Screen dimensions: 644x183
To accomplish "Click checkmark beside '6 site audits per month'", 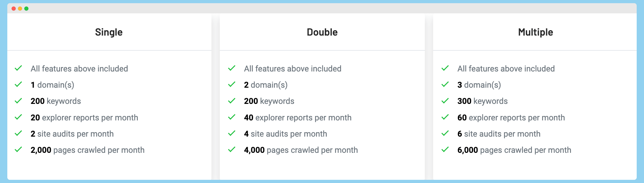I will [445, 133].
